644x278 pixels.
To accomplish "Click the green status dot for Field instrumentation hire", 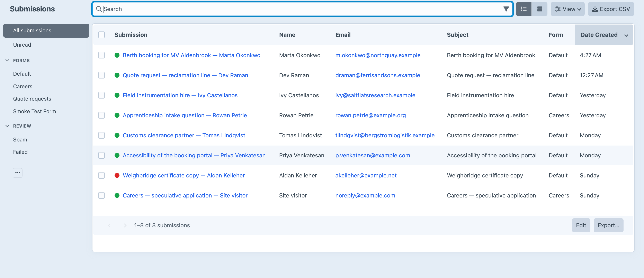I will pos(117,95).
